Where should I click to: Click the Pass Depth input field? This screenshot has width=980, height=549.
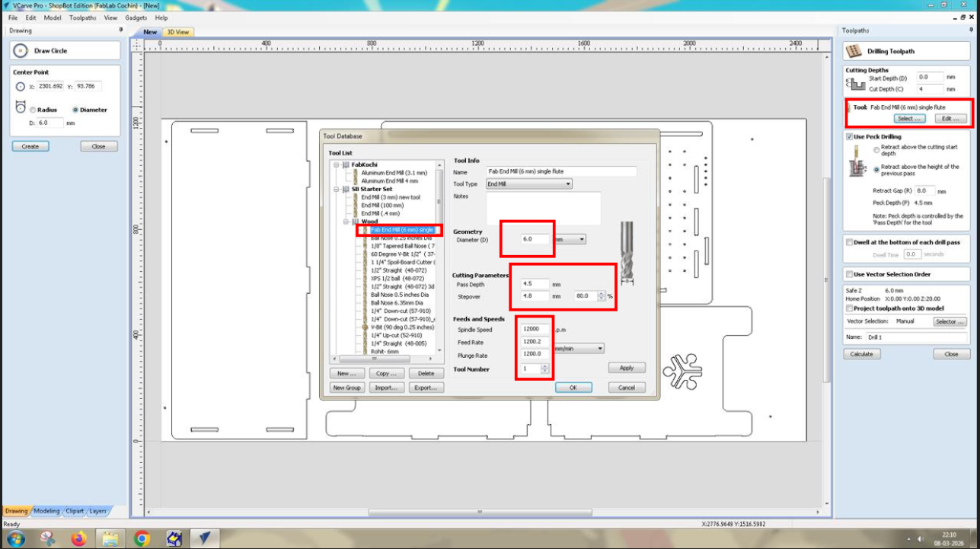coord(535,284)
